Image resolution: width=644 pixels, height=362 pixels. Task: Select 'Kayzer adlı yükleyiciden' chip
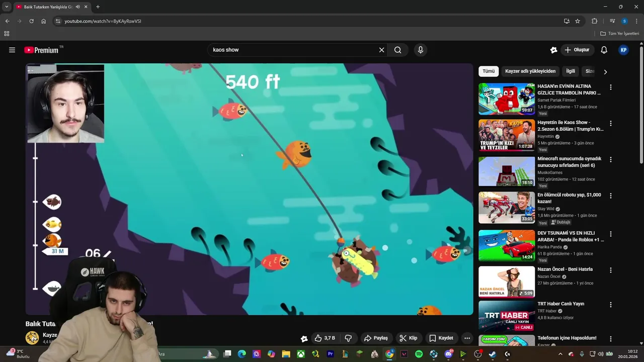click(x=530, y=71)
